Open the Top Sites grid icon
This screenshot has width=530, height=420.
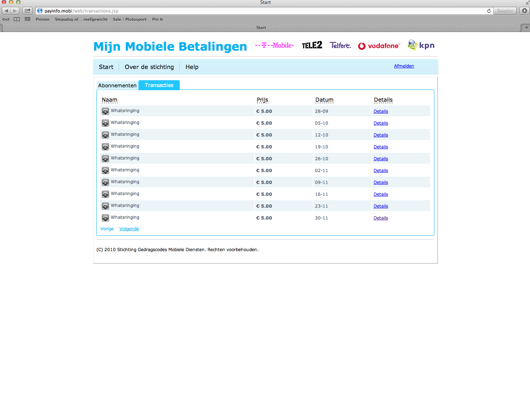coord(27,19)
